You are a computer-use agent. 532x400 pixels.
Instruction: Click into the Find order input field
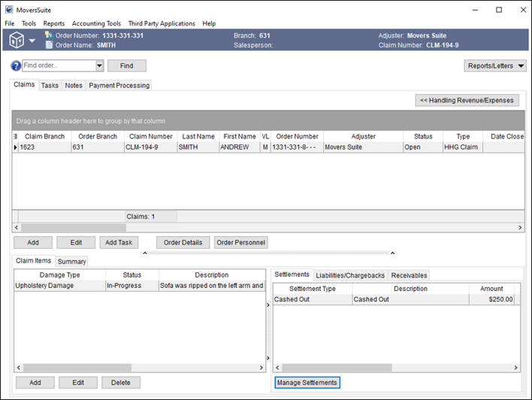click(x=59, y=66)
